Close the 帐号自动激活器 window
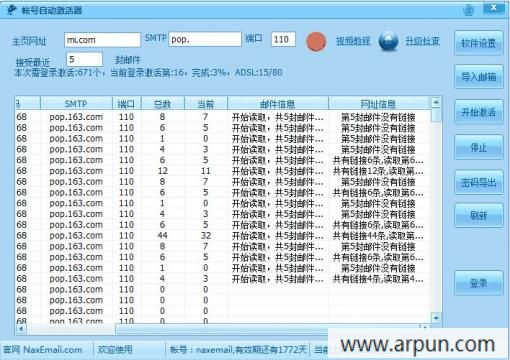The image size is (510, 360). point(494,8)
